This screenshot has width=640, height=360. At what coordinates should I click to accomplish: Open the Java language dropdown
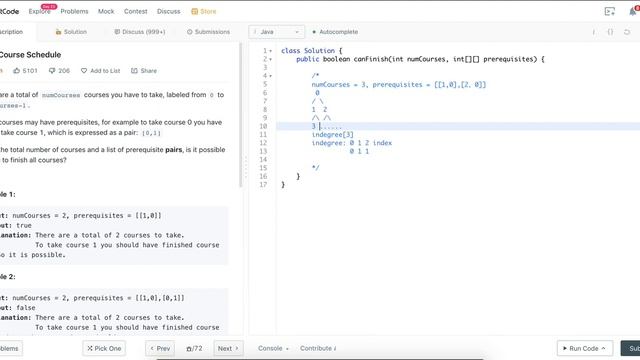click(276, 32)
